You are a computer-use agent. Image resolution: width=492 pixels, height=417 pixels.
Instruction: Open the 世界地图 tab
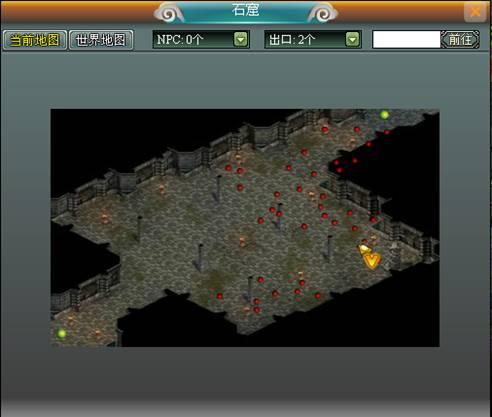pos(101,40)
